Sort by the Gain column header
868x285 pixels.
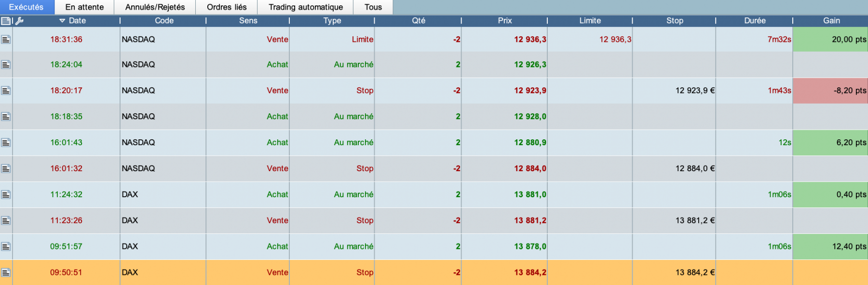(831, 21)
